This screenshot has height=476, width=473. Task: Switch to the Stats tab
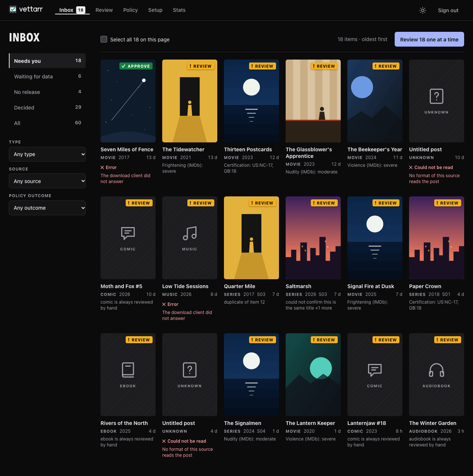[179, 10]
